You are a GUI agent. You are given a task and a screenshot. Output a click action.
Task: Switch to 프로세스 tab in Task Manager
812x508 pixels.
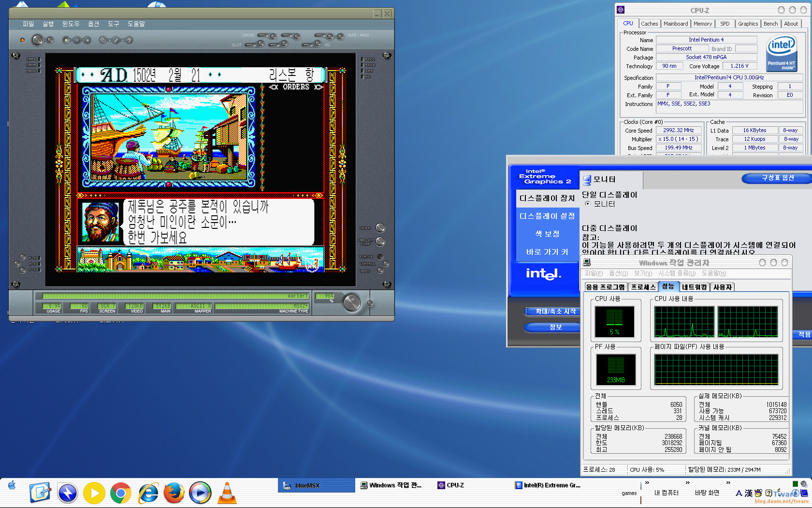[643, 287]
